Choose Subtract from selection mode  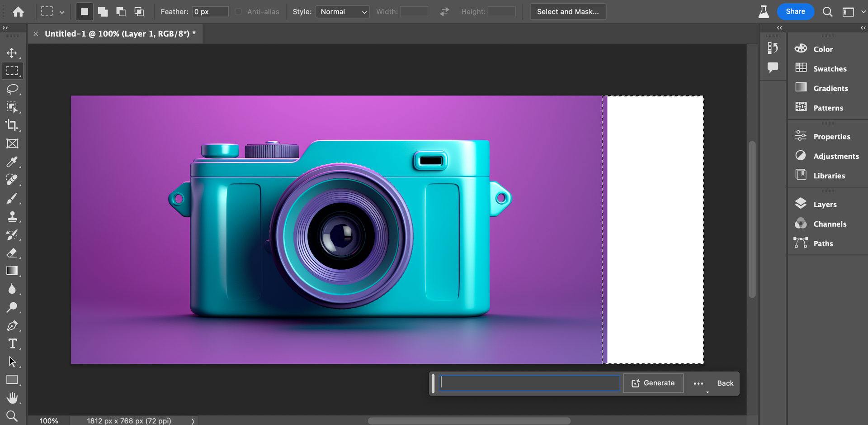(121, 12)
